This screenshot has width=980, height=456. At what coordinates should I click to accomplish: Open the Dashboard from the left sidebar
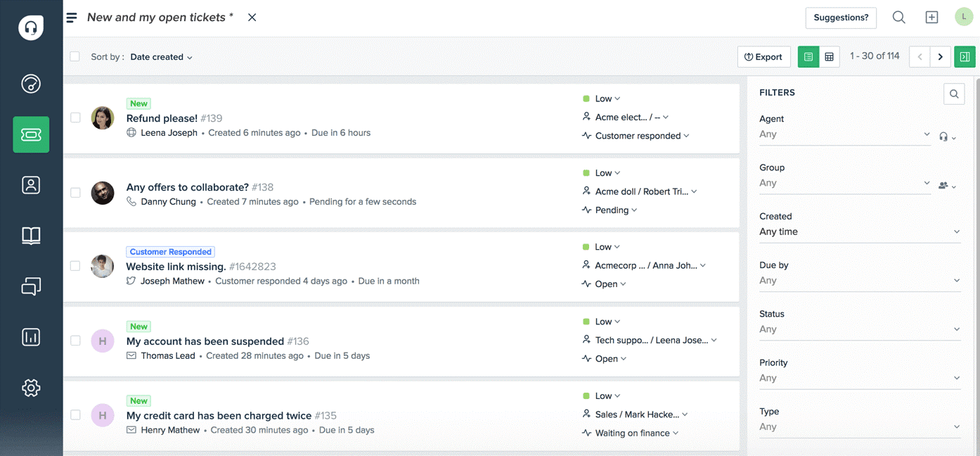(31, 84)
